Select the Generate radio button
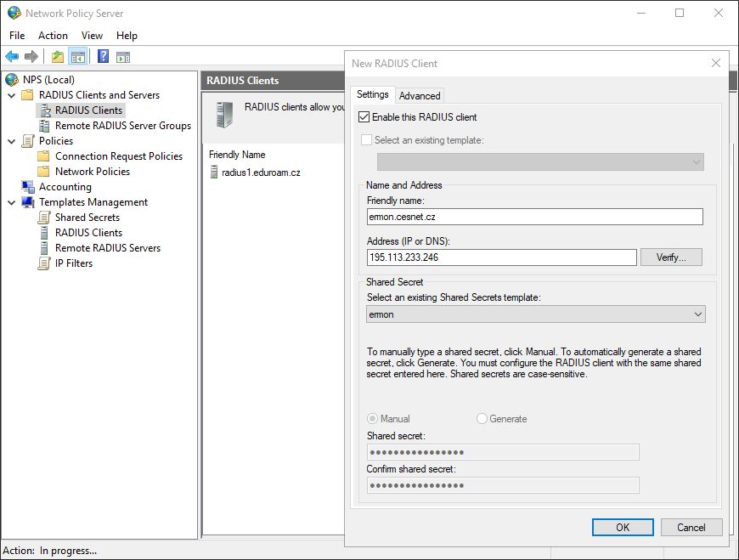 482,419
